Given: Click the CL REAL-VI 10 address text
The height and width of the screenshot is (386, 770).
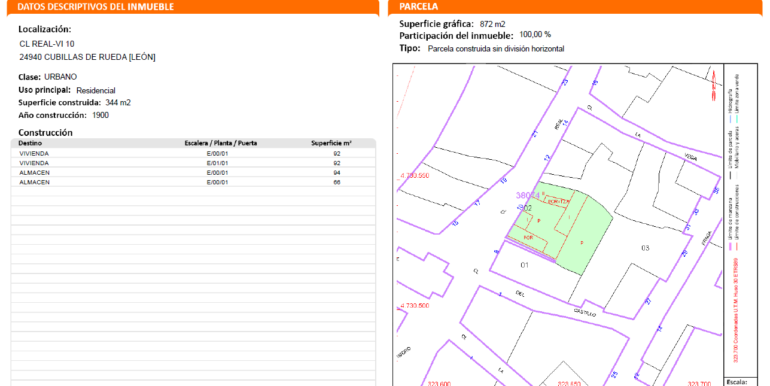Looking at the screenshot, I should click(x=47, y=44).
